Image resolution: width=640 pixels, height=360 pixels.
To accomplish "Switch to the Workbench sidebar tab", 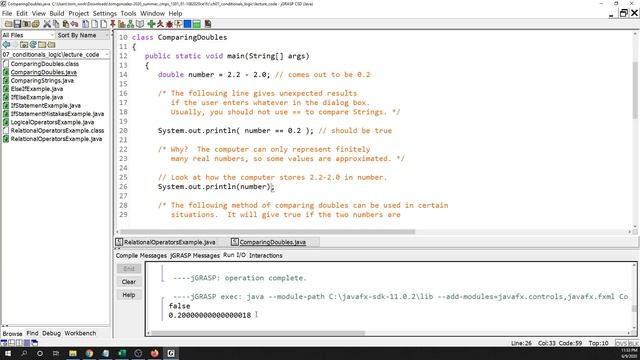I will (x=80, y=333).
